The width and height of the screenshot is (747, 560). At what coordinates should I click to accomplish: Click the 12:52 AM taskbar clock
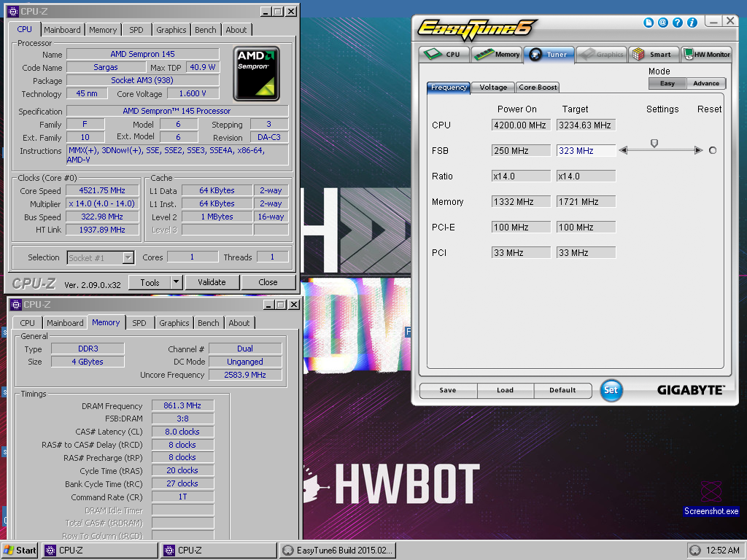pyautogui.click(x=723, y=550)
